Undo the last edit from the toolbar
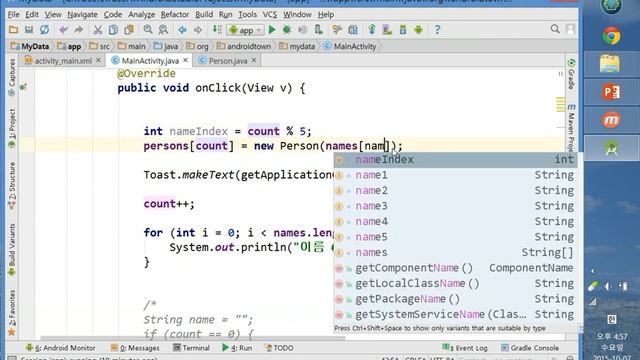640x360 pixels. tap(63, 30)
